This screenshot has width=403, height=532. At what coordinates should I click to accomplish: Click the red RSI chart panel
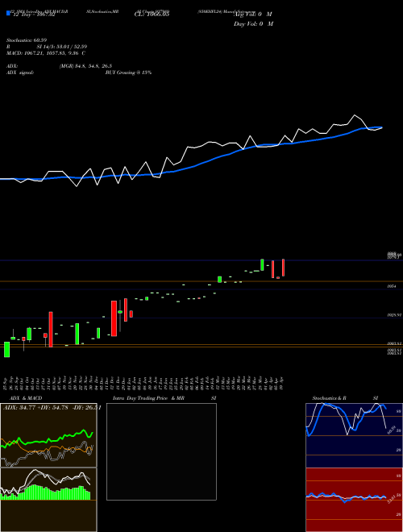[354, 500]
